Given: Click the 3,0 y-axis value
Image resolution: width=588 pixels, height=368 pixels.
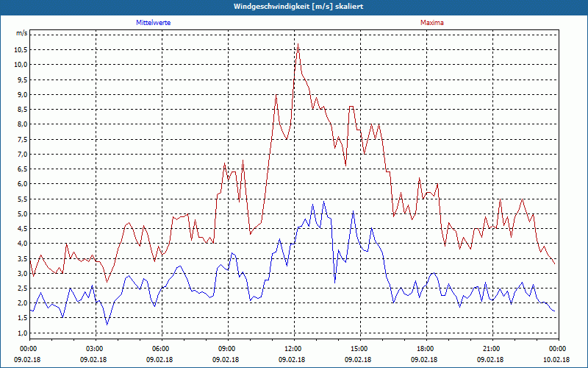Looking at the screenshot, I should coord(22,273).
